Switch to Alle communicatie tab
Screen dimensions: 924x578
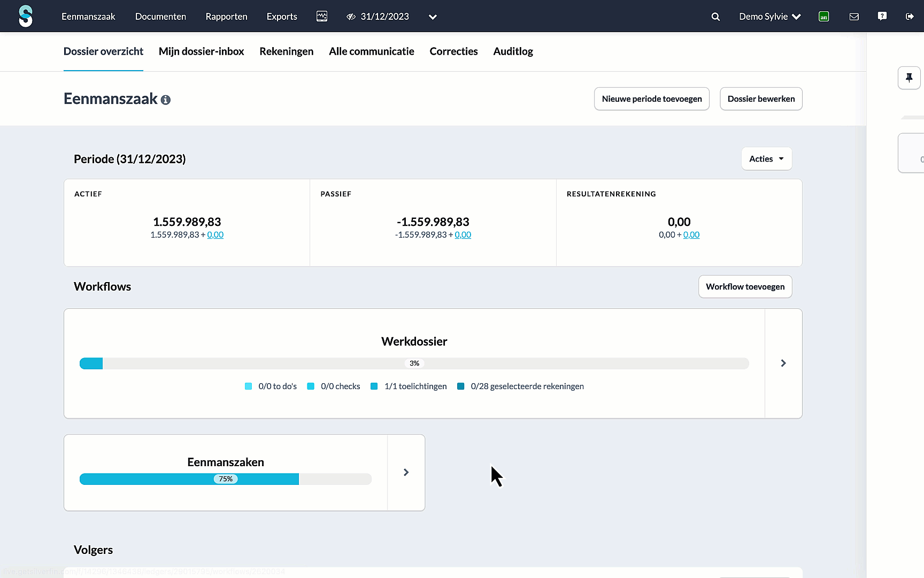(372, 51)
